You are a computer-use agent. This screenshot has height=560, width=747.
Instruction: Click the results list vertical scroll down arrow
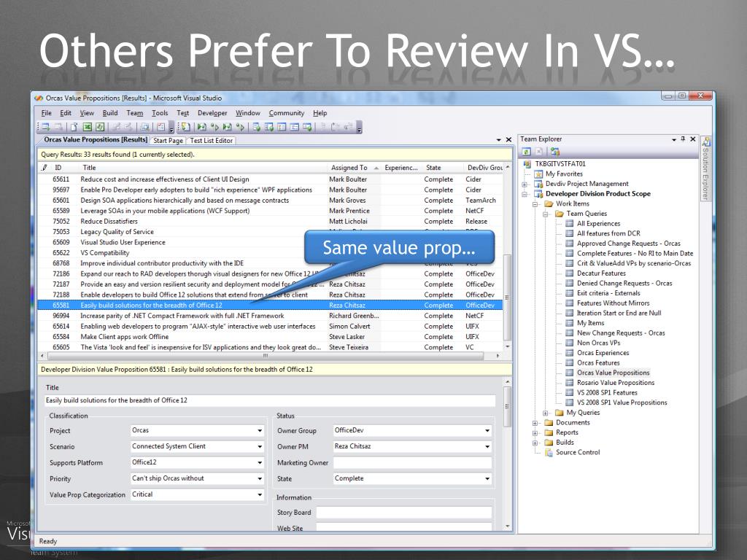(x=508, y=346)
